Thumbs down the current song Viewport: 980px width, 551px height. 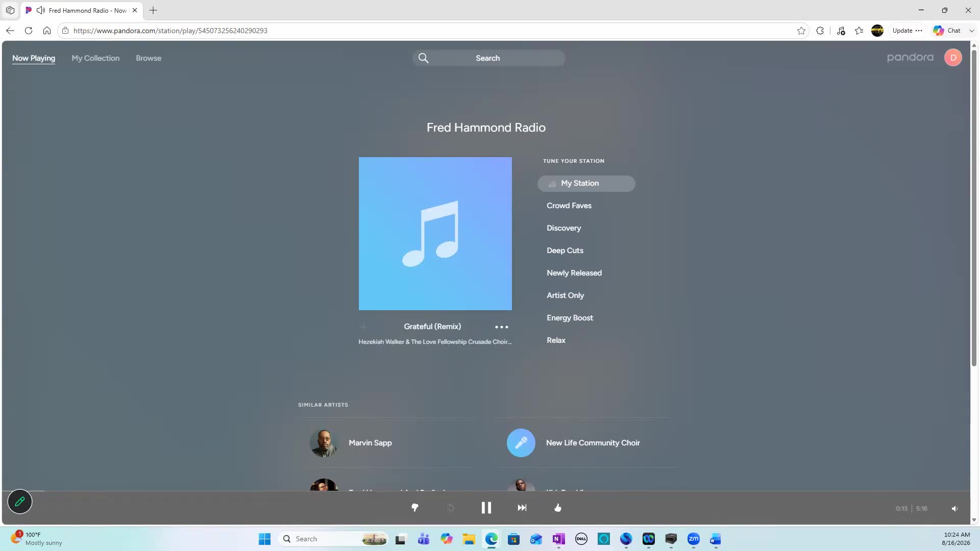[x=415, y=508]
